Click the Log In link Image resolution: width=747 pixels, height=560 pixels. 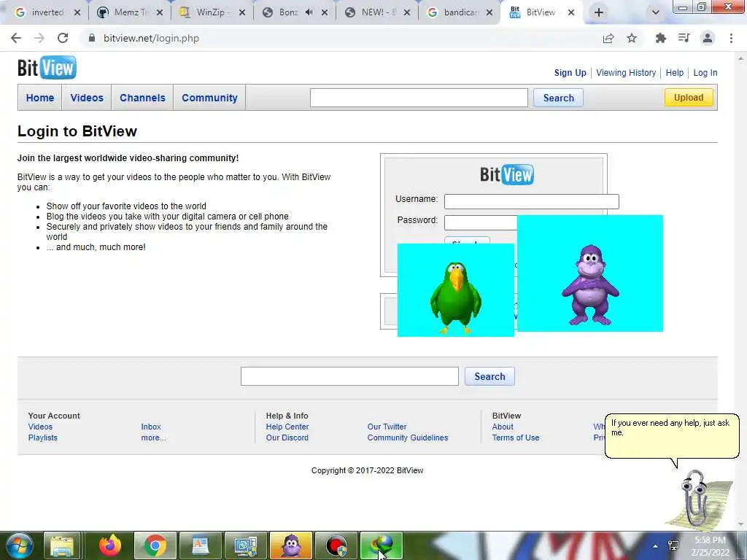tap(705, 73)
